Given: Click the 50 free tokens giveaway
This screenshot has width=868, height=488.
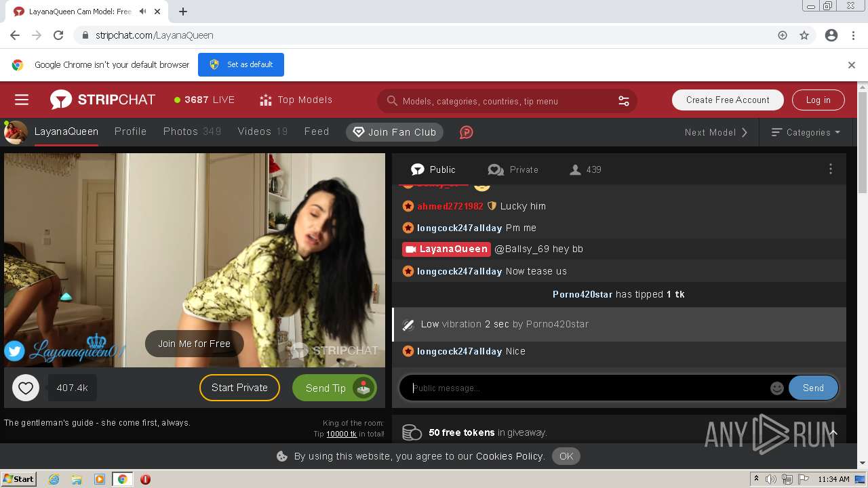Looking at the screenshot, I should (x=488, y=432).
